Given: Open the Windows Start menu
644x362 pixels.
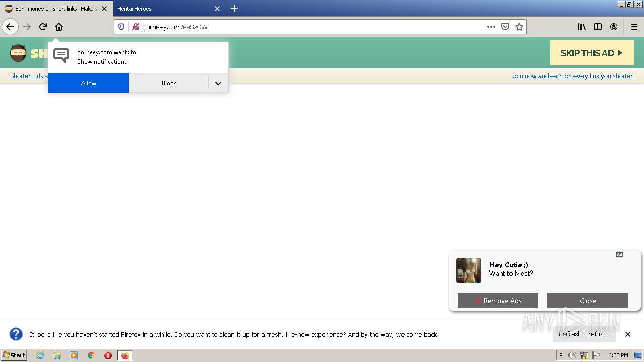Looking at the screenshot, I should 14,355.
